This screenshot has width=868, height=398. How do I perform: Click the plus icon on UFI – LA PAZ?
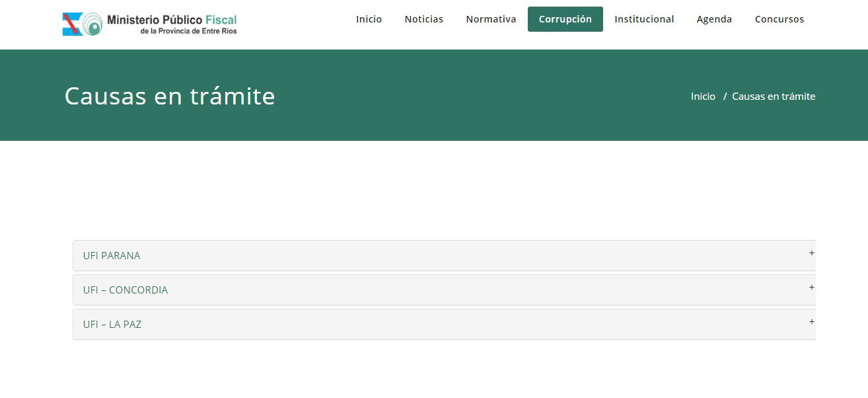click(x=811, y=322)
